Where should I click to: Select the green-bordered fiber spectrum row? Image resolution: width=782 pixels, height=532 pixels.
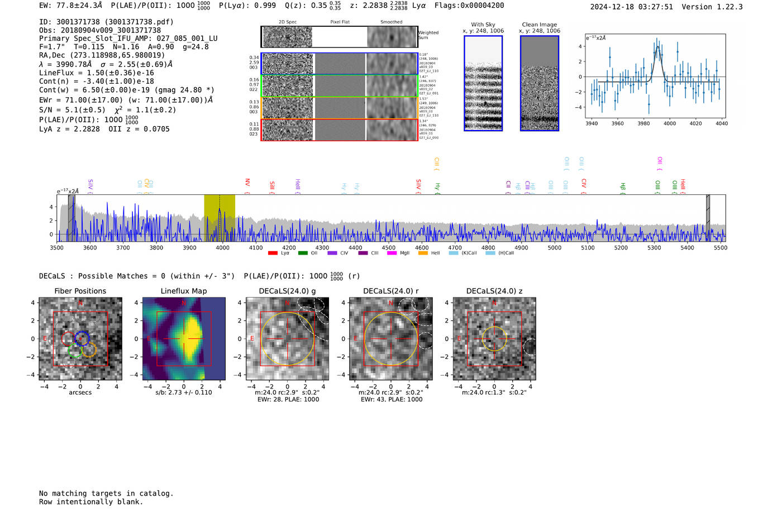pyautogui.click(x=339, y=86)
